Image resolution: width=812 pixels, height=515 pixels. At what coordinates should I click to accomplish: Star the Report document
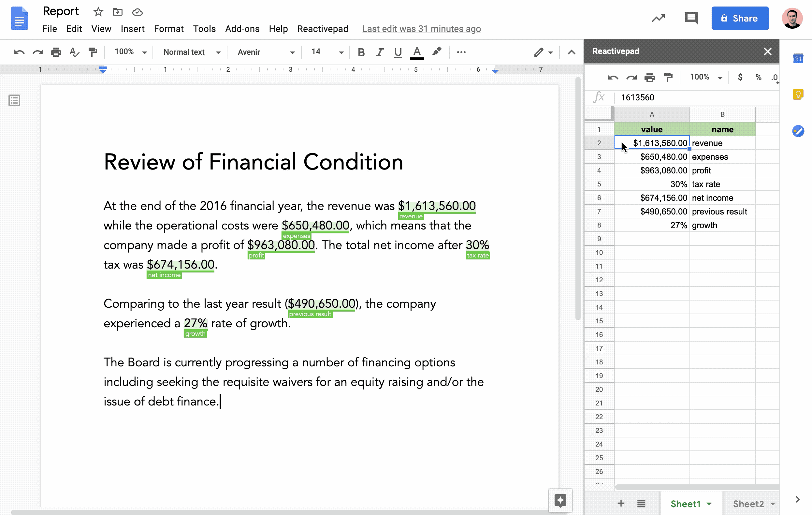98,12
